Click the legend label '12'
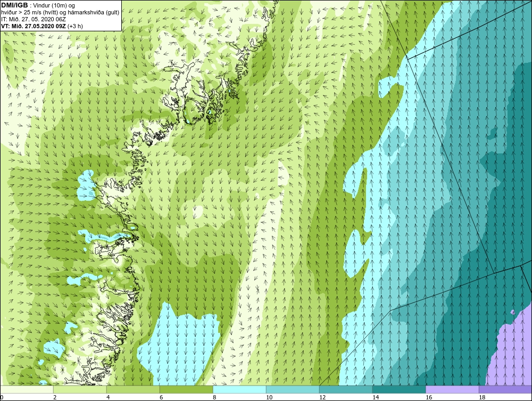 322,397
